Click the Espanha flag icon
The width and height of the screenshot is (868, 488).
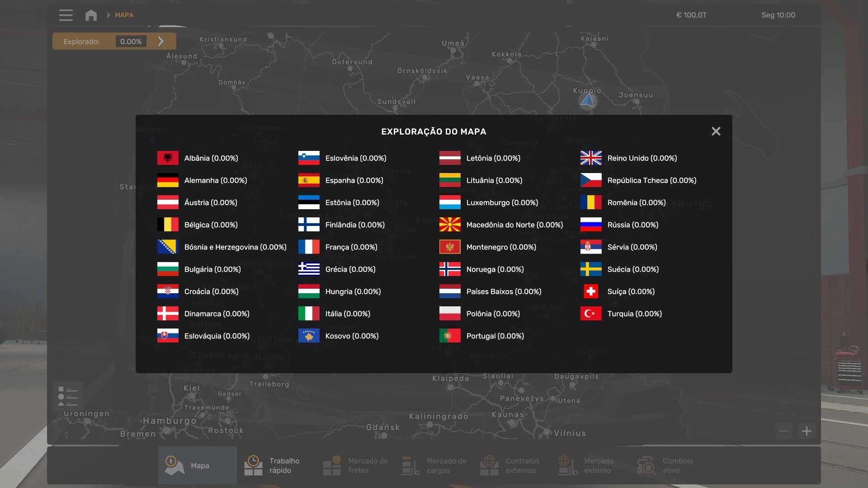pyautogui.click(x=309, y=180)
